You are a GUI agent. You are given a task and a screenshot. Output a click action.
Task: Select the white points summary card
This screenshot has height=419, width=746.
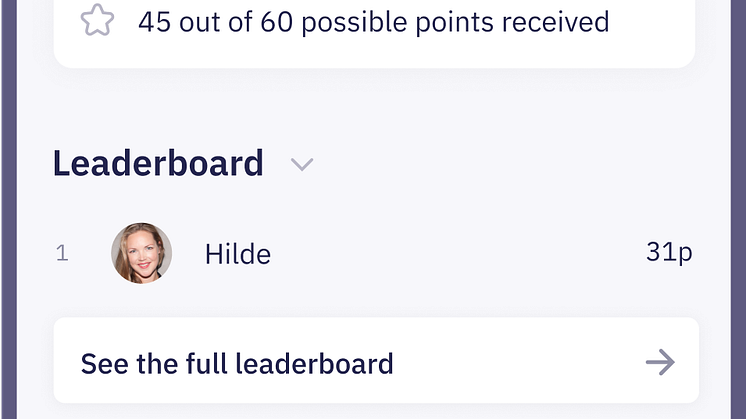tap(374, 34)
